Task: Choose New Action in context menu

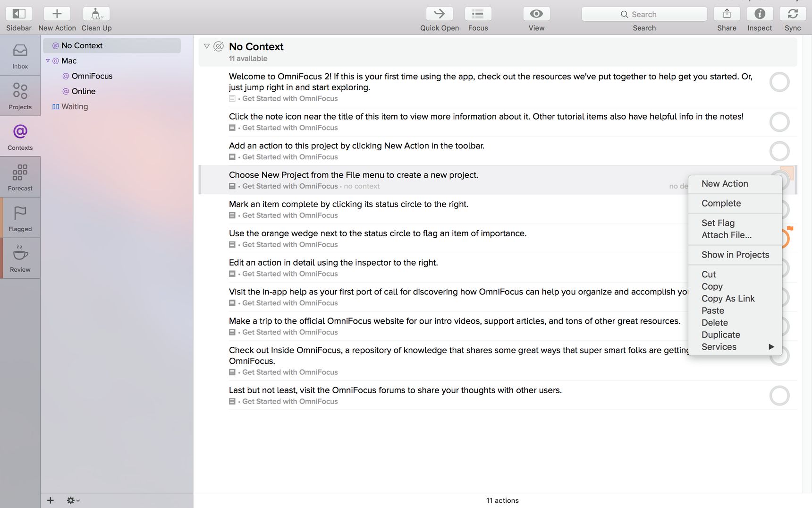Action: (735, 184)
